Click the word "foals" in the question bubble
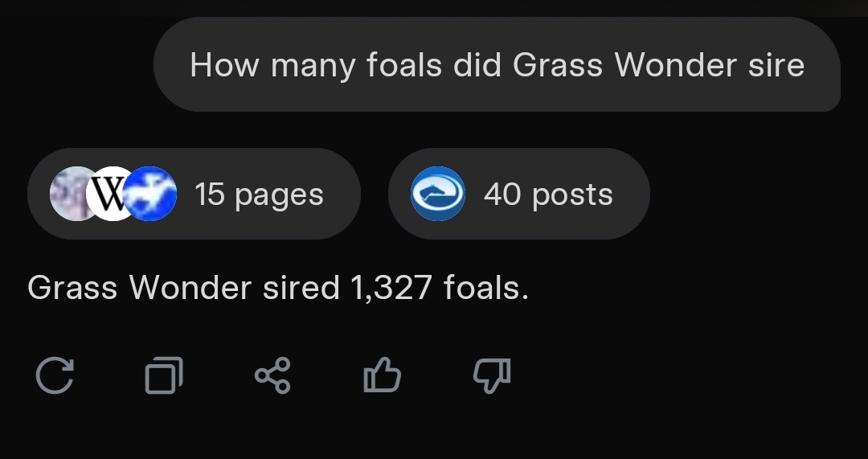This screenshot has height=459, width=868. coord(404,64)
